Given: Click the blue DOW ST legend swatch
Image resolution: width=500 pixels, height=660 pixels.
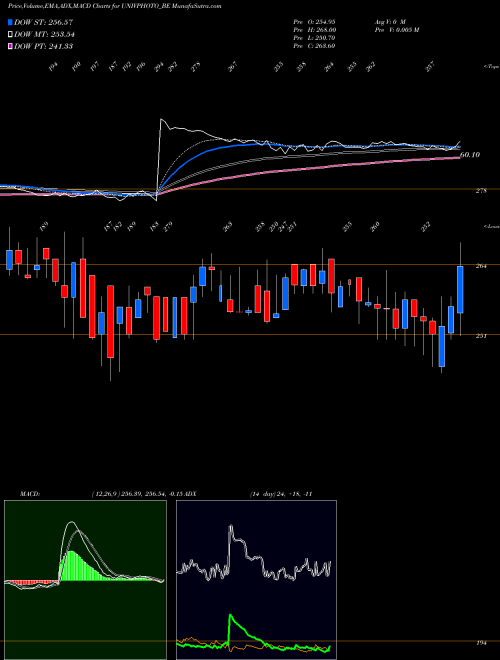Looking at the screenshot, I should [x=10, y=22].
